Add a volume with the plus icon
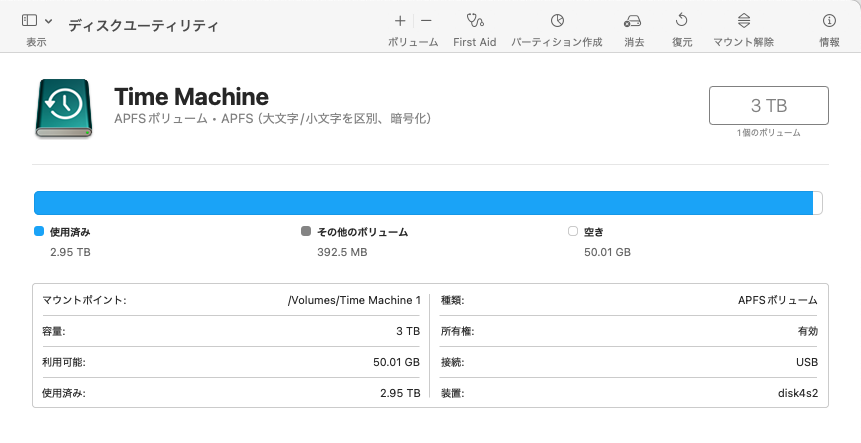The image size is (861, 443). (x=400, y=21)
